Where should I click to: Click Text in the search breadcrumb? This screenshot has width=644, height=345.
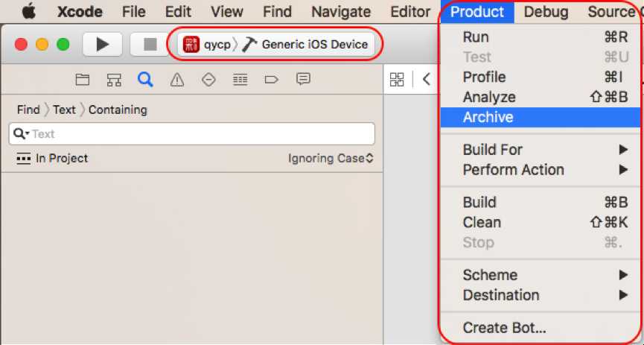point(64,110)
